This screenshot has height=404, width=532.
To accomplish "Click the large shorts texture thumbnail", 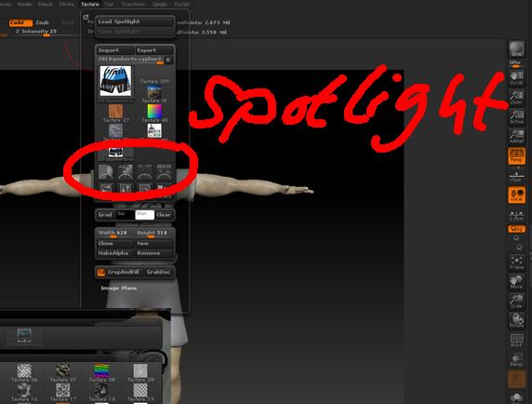I will point(115,82).
